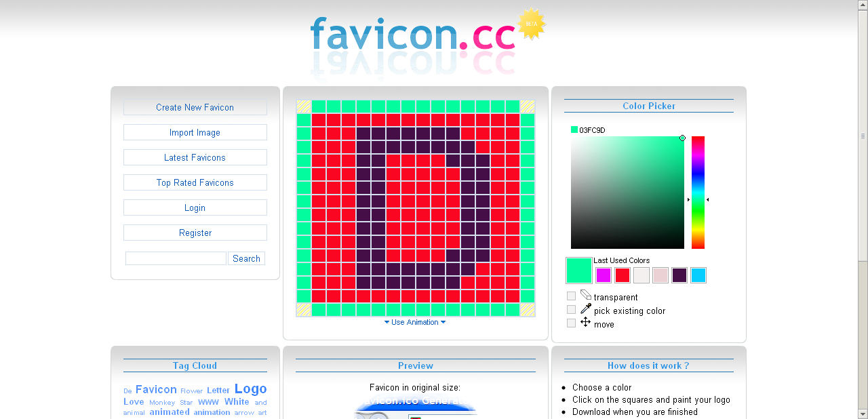The height and width of the screenshot is (419, 868).
Task: Go to Latest Favicons
Action: coord(195,157)
